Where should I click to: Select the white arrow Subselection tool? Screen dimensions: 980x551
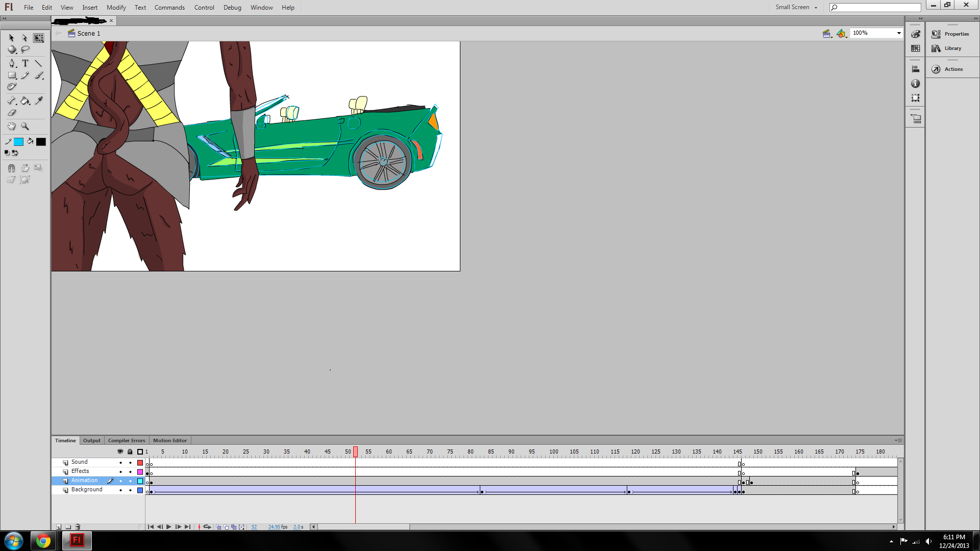pos(25,38)
